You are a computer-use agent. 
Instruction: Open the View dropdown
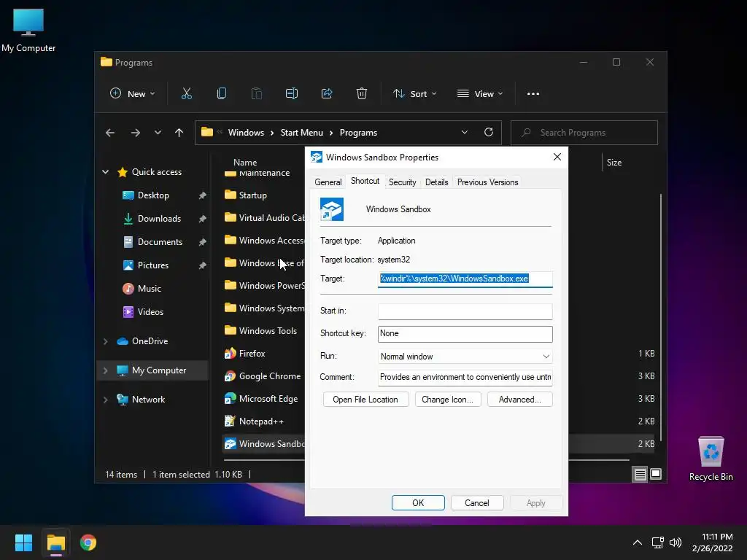[x=480, y=94]
